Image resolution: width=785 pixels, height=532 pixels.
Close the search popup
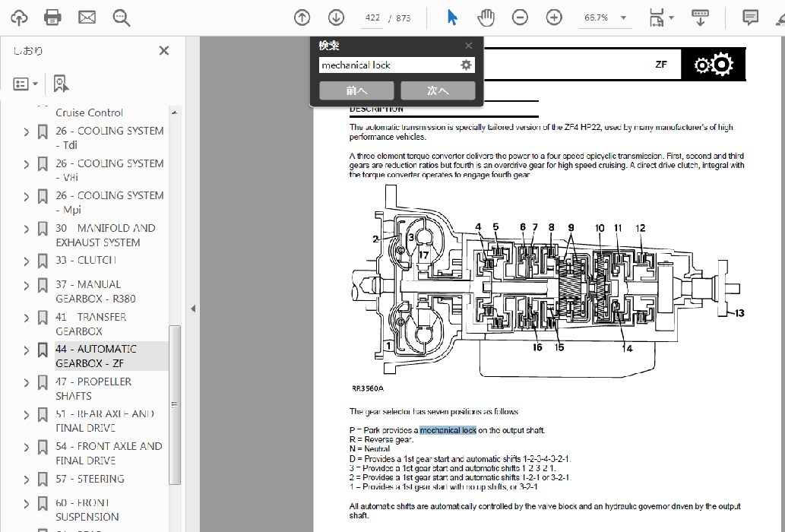(469, 46)
